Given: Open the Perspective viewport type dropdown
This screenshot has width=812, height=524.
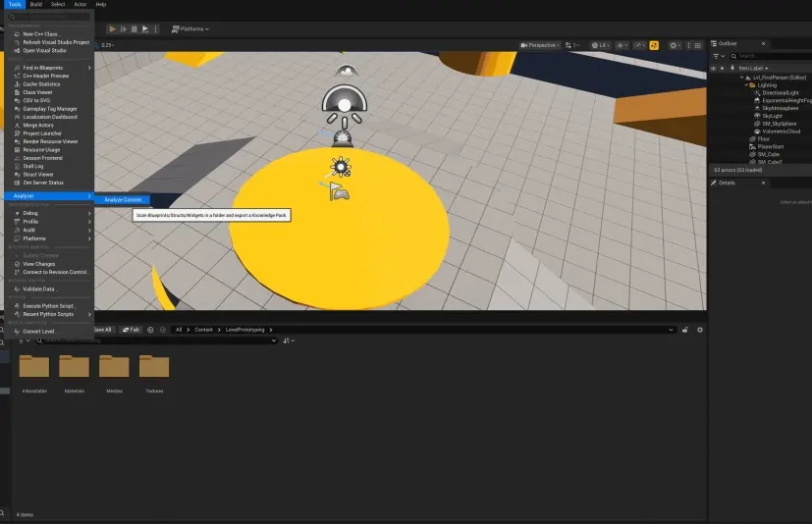Looking at the screenshot, I should (x=540, y=45).
